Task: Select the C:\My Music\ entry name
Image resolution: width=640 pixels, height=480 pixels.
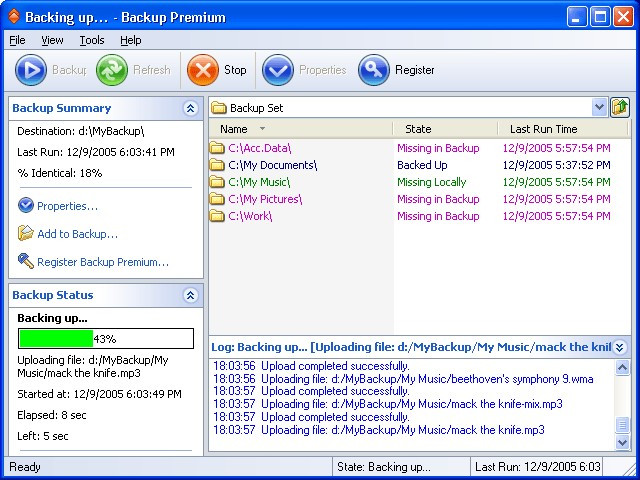Action: (259, 182)
